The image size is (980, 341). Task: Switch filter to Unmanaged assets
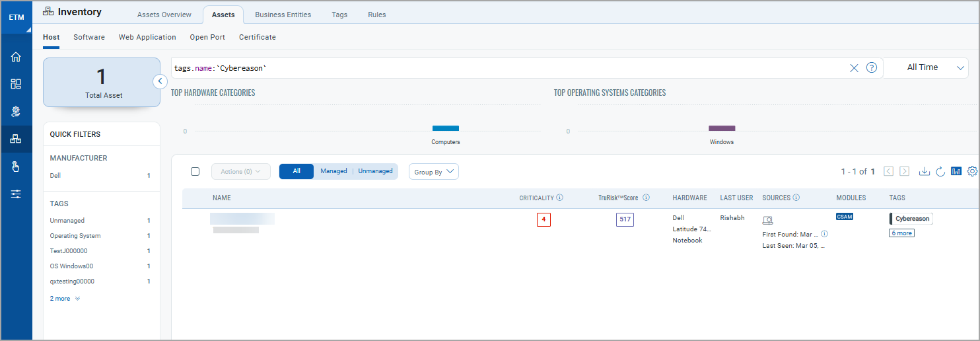pos(375,171)
